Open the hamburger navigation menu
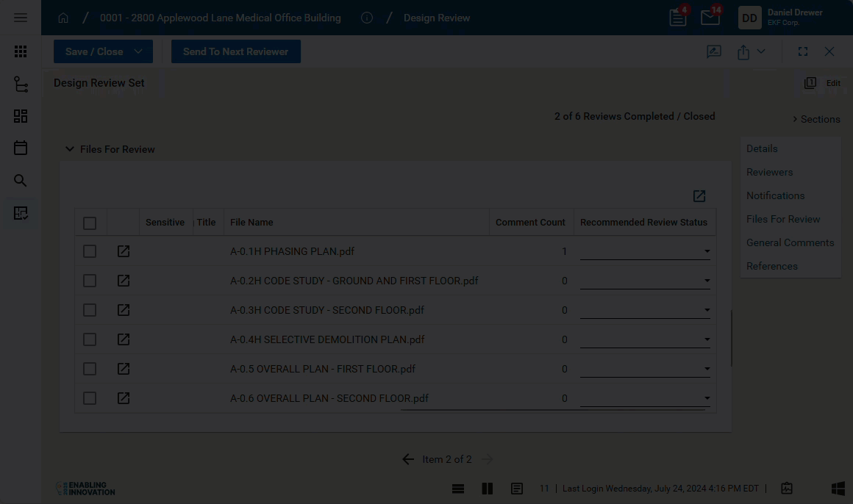The image size is (853, 504). 21,18
